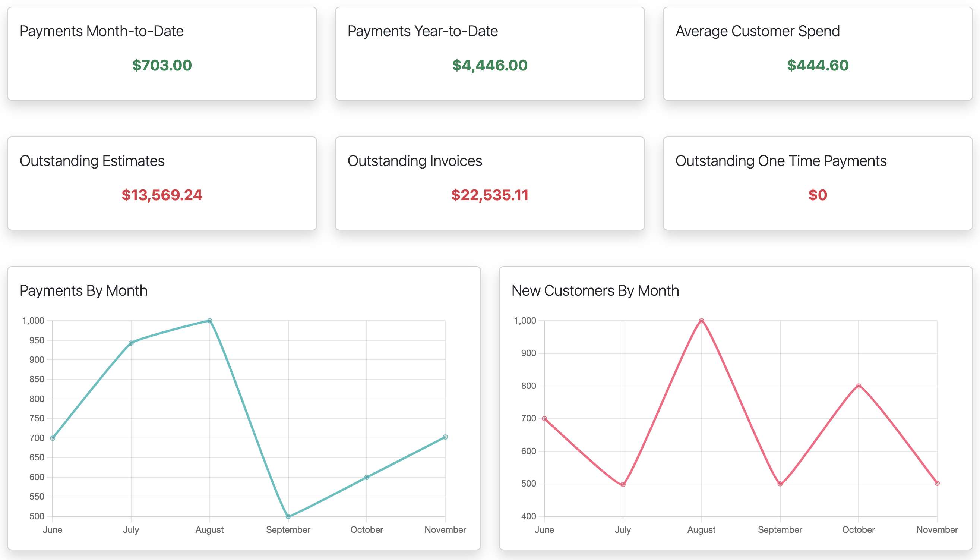The height and width of the screenshot is (560, 980).
Task: Click the Outstanding Invoices total
Action: (490, 195)
